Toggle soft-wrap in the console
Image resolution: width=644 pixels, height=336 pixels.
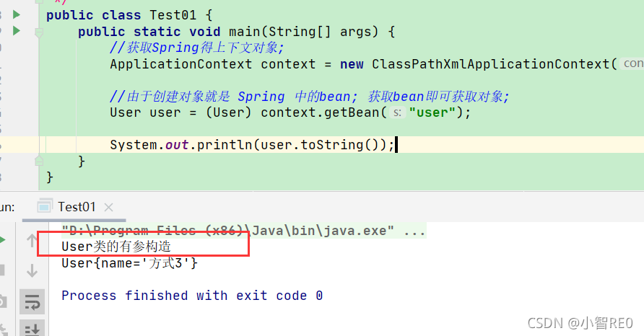click(32, 302)
